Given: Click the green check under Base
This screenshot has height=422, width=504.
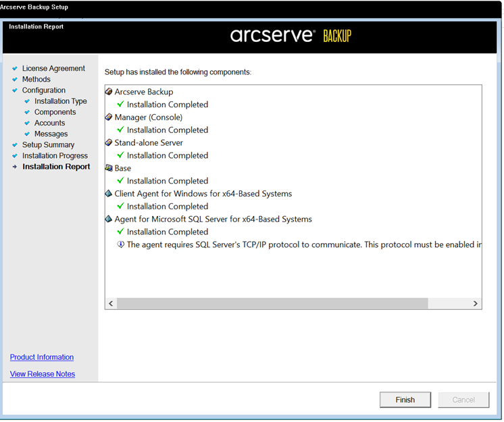Looking at the screenshot, I should (x=120, y=180).
